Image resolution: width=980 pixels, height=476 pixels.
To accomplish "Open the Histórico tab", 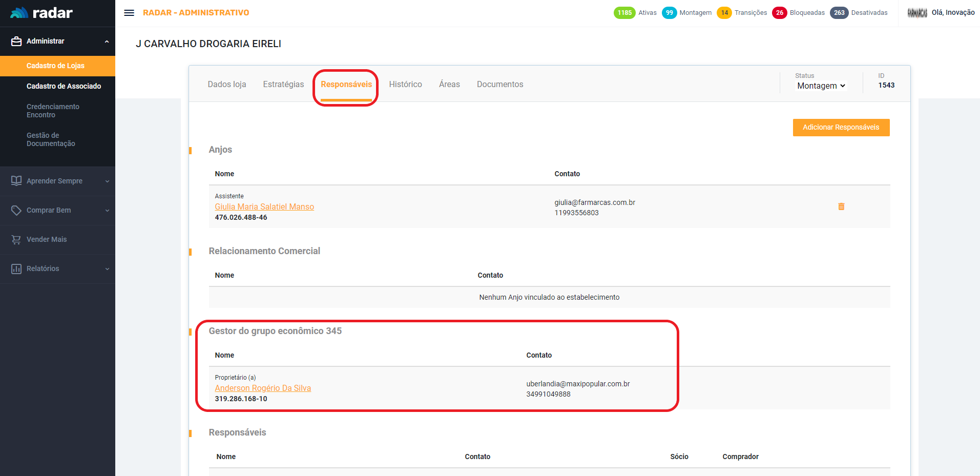I will pos(405,85).
